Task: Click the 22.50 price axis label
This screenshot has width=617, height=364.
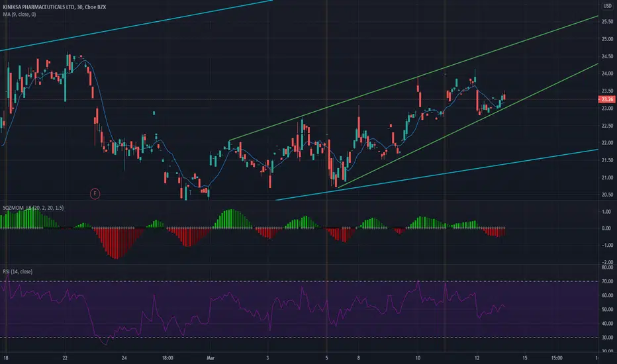Action: (607, 126)
